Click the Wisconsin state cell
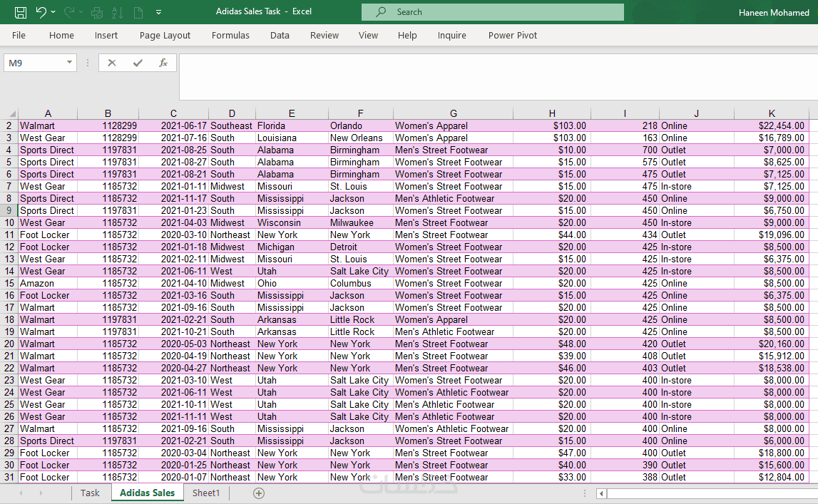The width and height of the screenshot is (818, 504). pyautogui.click(x=292, y=223)
